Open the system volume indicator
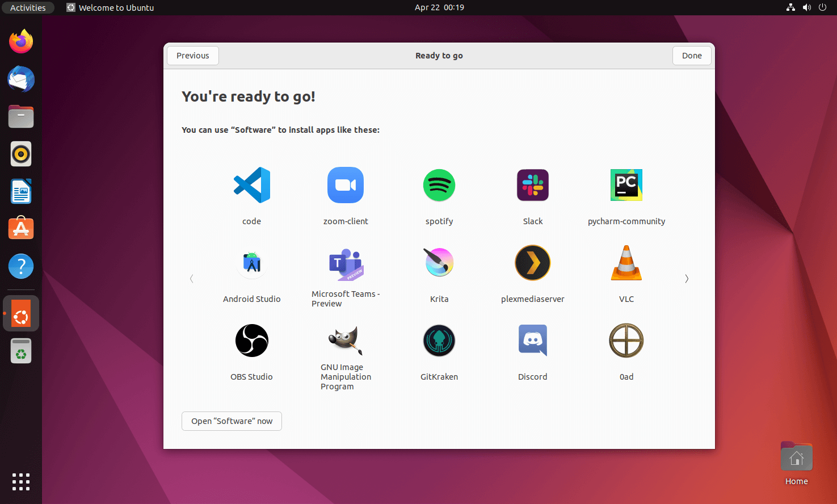Viewport: 837px width, 504px height. 806,7
